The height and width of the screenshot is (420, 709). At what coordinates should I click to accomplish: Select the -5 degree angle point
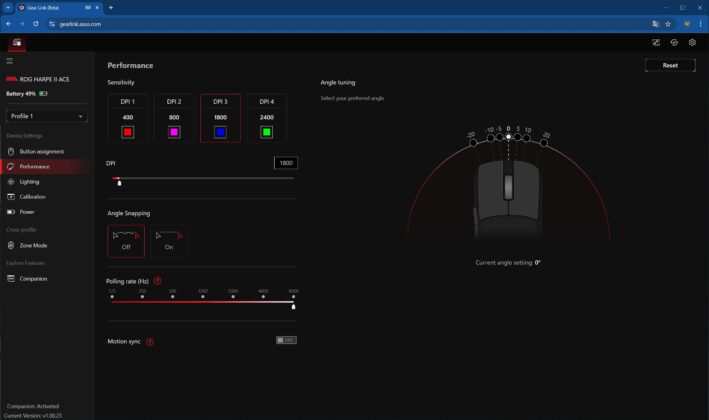pos(499,137)
